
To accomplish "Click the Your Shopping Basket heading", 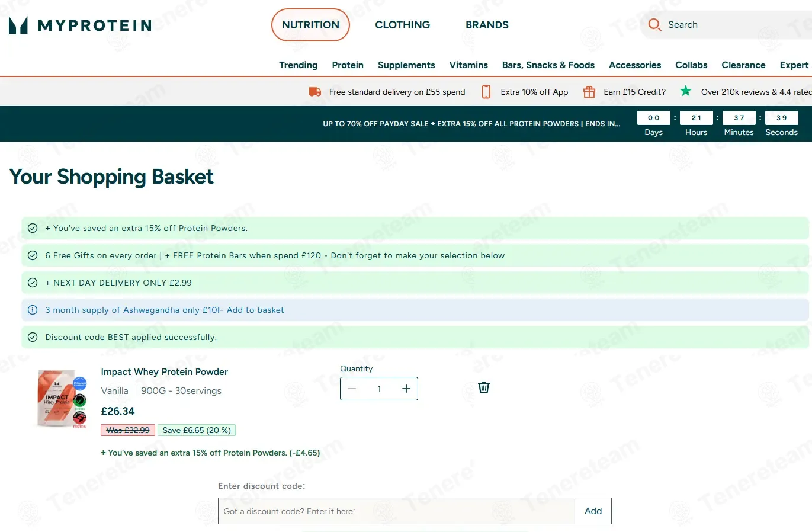I will tap(111, 177).
